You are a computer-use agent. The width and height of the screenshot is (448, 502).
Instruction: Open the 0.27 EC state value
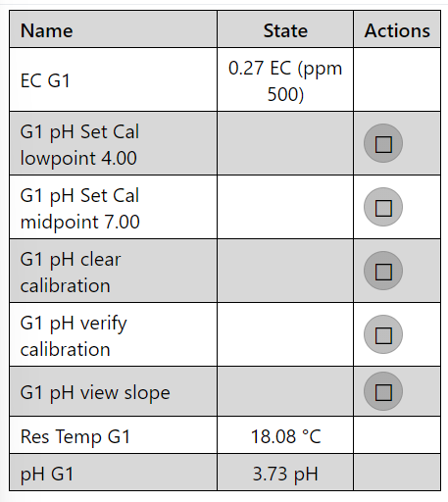point(285,80)
